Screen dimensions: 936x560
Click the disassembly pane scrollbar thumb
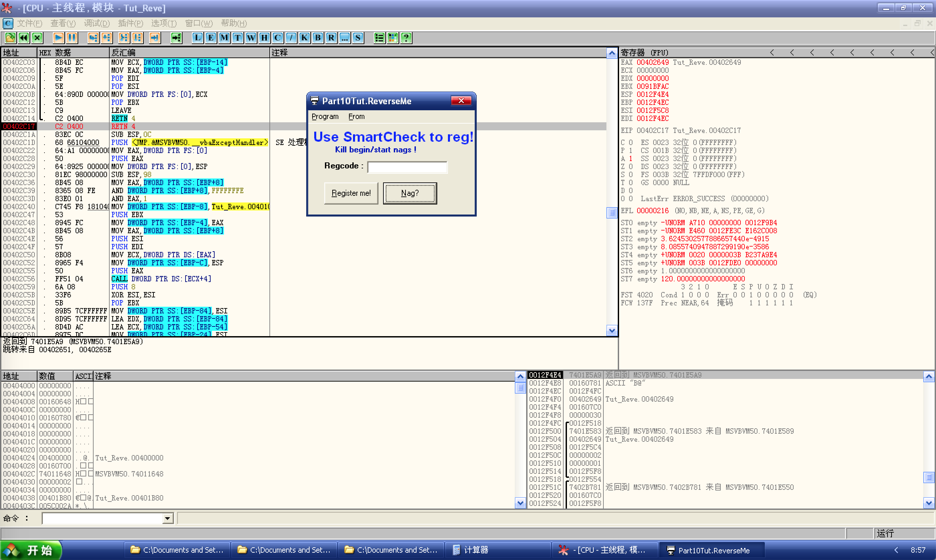tap(611, 213)
